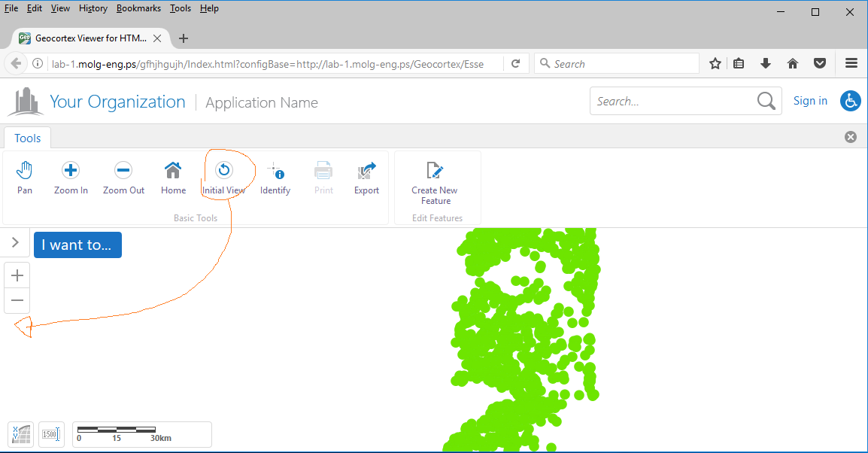868x453 pixels.
Task: Open browser downloads arrow
Action: coord(766,64)
